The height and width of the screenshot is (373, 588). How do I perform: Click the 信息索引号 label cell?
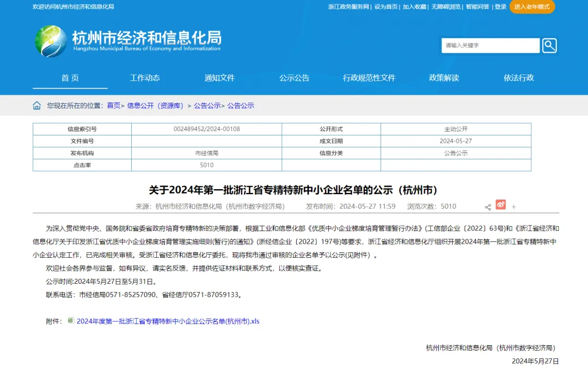[82, 129]
